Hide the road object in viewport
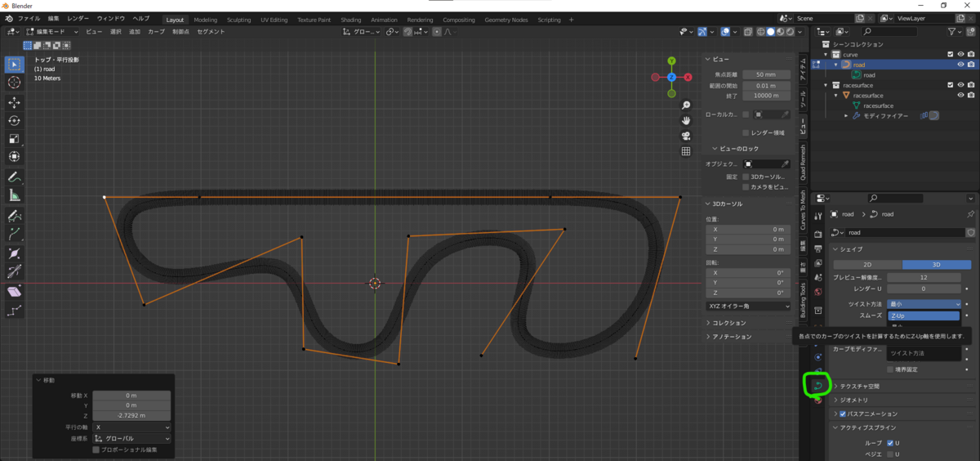The width and height of the screenshot is (980, 461). tap(960, 65)
